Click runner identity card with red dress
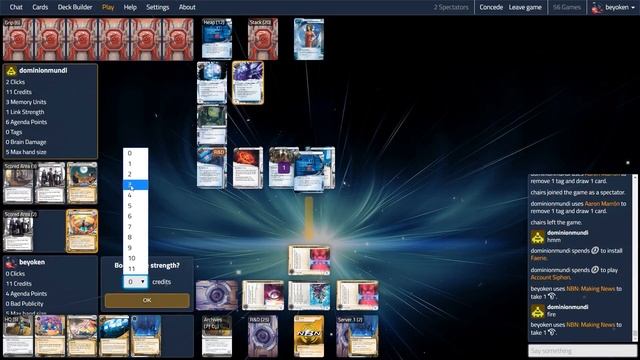 (x=309, y=39)
